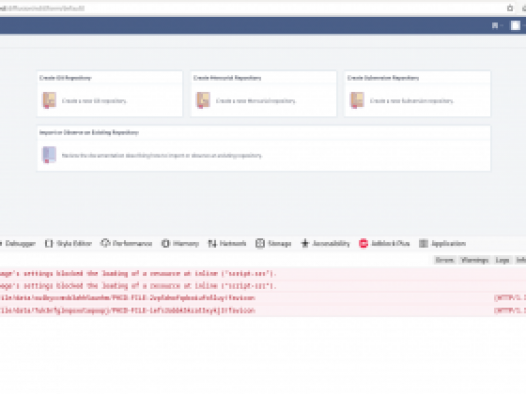Viewport: 526px width, 394px height.
Task: Select the second blocked inline script error
Action: 263,286
